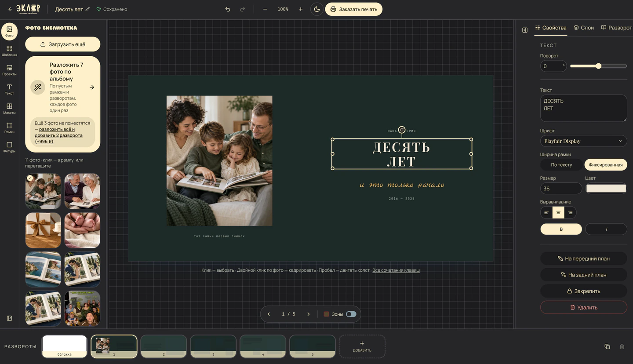Go to the previous spread arrow
This screenshot has width=633, height=364.
coord(269,314)
